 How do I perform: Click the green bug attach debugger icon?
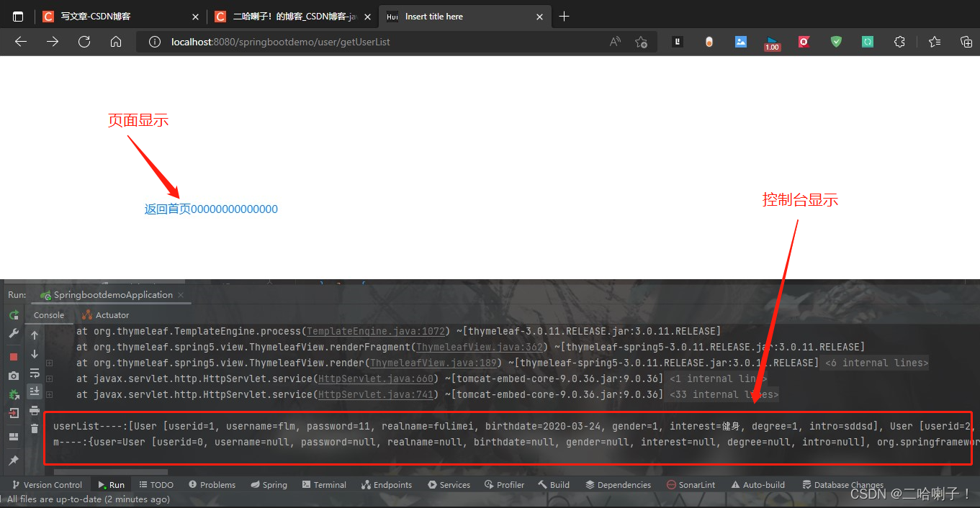tap(14, 394)
